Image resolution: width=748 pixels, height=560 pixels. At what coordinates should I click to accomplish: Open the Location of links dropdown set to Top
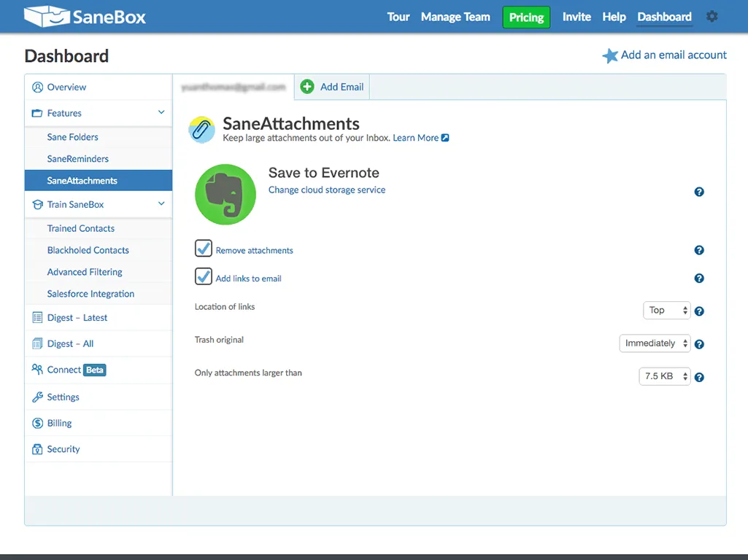pos(666,311)
